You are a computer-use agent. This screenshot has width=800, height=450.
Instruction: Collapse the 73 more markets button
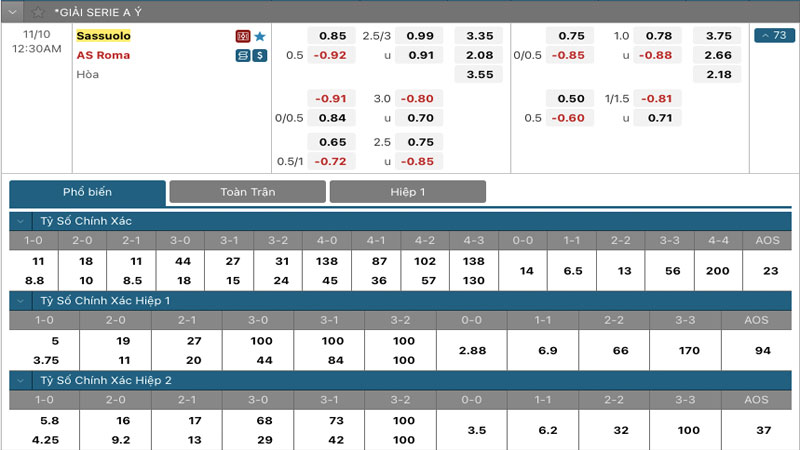point(775,36)
